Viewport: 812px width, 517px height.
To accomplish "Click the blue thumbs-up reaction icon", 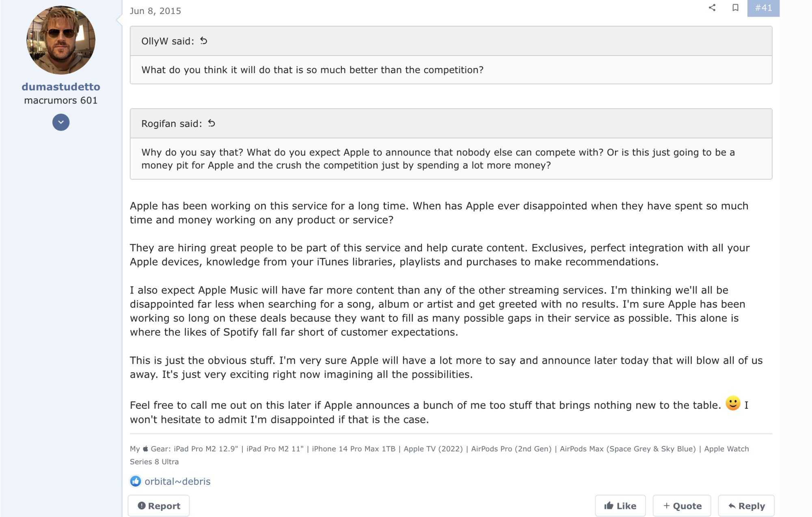I will pos(136,481).
